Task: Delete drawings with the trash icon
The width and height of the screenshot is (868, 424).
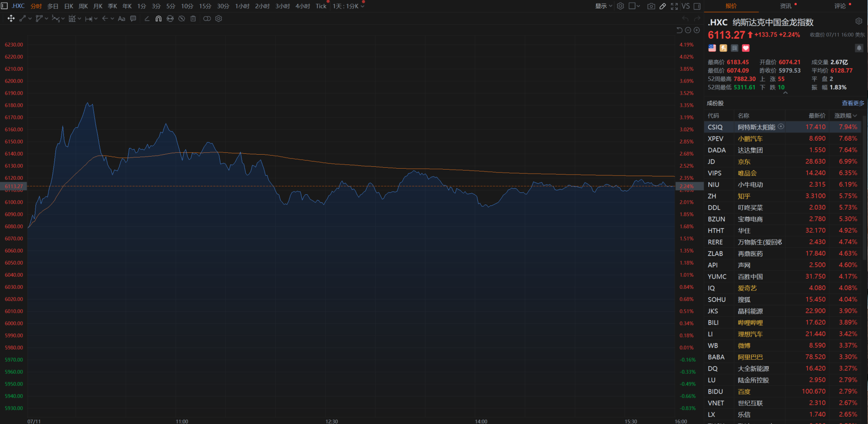Action: (x=193, y=19)
